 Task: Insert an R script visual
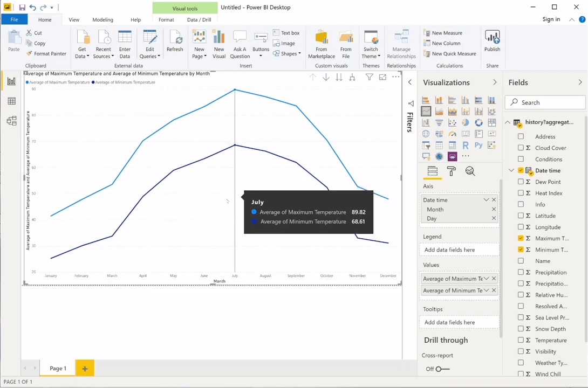[x=465, y=145]
